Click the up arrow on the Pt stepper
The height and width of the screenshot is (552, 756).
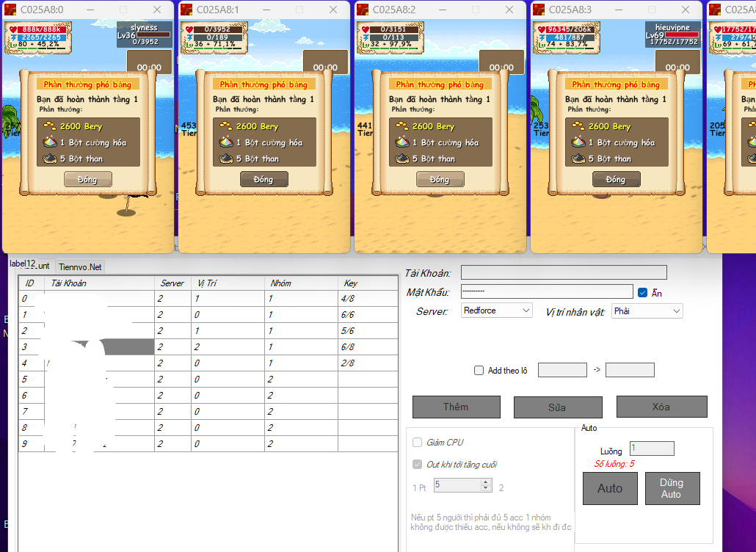click(x=485, y=482)
